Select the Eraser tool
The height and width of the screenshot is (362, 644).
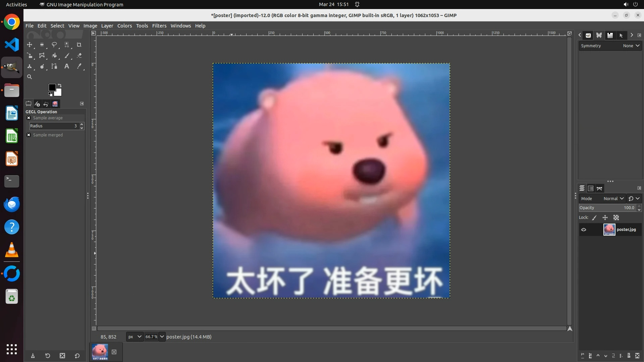pos(79,56)
